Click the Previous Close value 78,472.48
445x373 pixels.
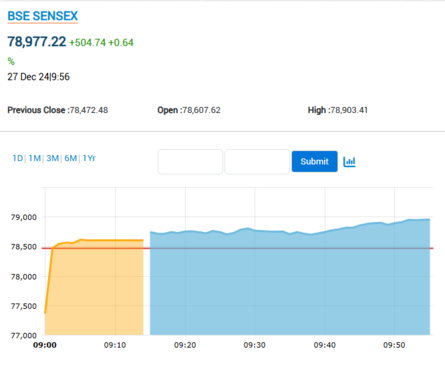tap(89, 110)
